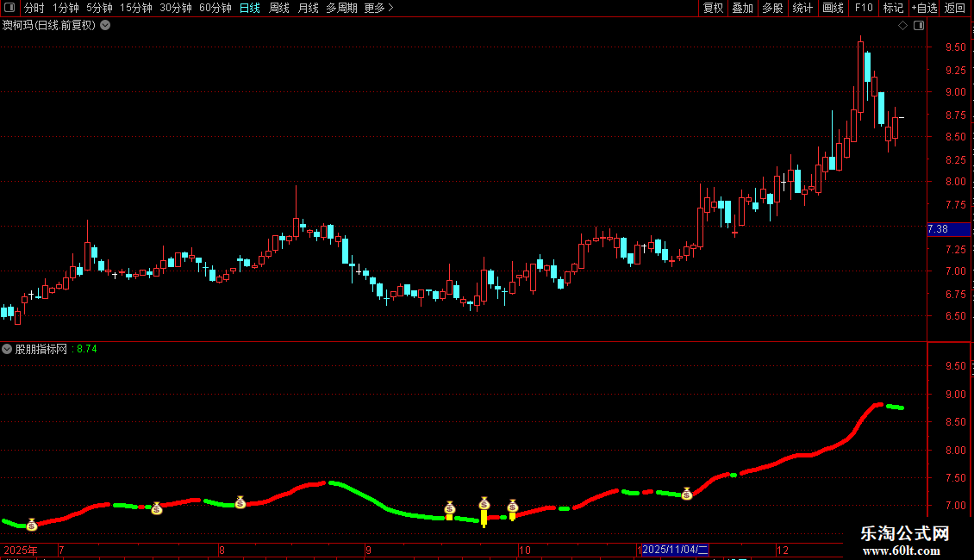Switch to 周线 weekly chart

click(279, 8)
